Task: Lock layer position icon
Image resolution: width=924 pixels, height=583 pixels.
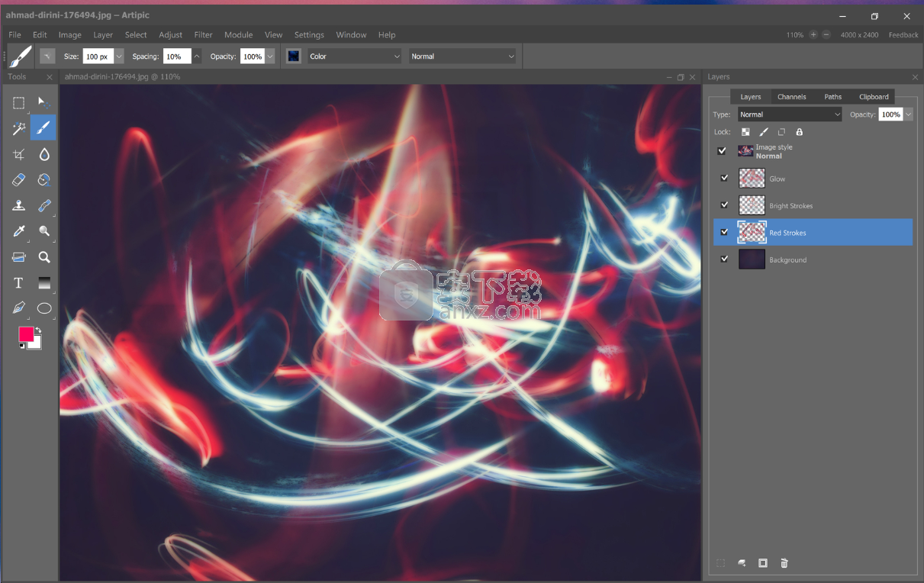Action: tap(781, 132)
